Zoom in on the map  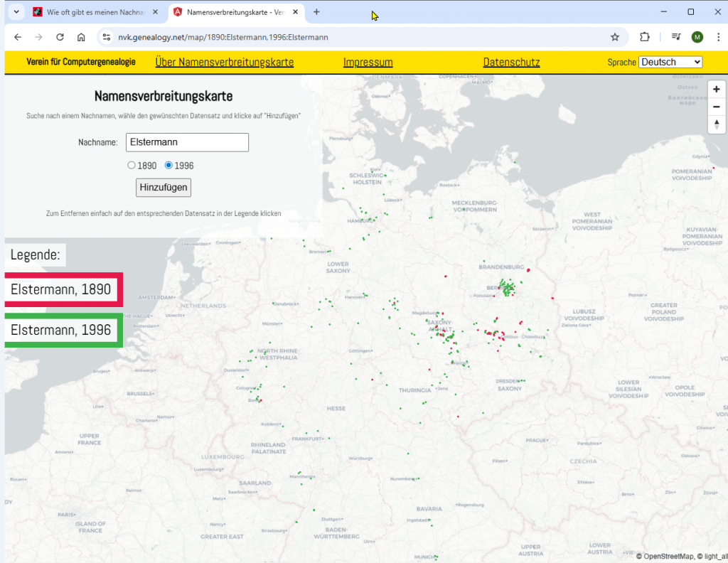[x=716, y=90]
